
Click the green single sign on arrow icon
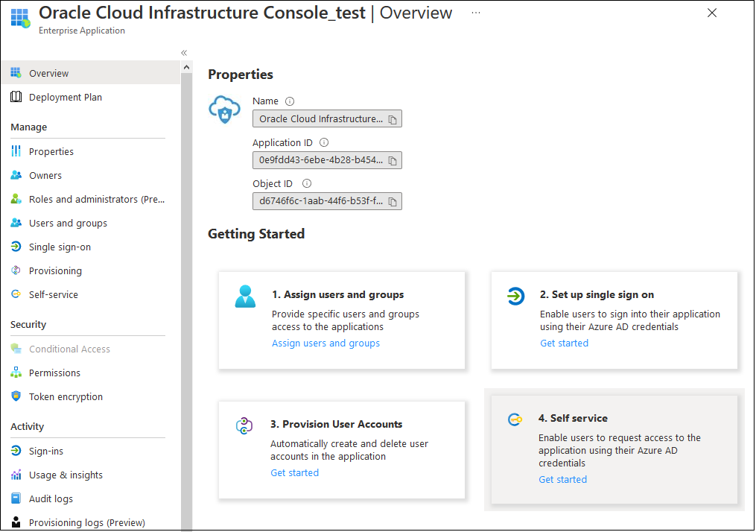pyautogui.click(x=516, y=296)
